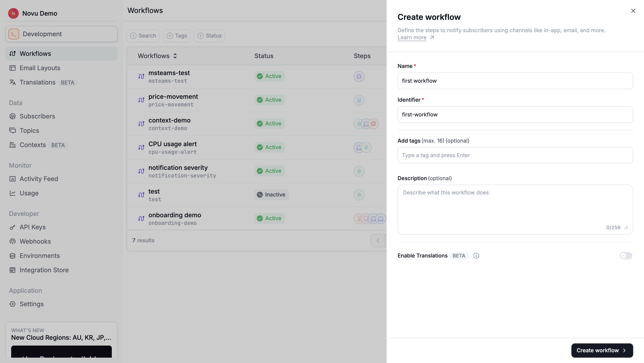Click the chat step icon for msteams-test

(359, 76)
